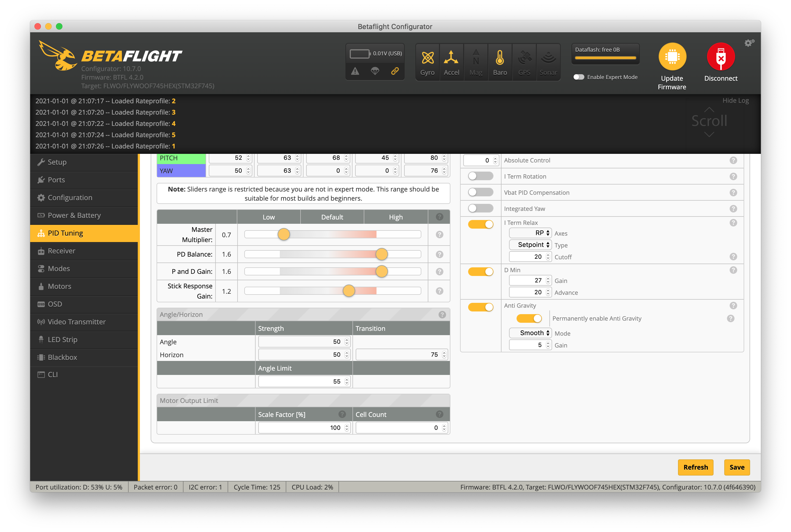Click the Master Multiplier slider handle
The width and height of the screenshot is (791, 532).
(284, 234)
